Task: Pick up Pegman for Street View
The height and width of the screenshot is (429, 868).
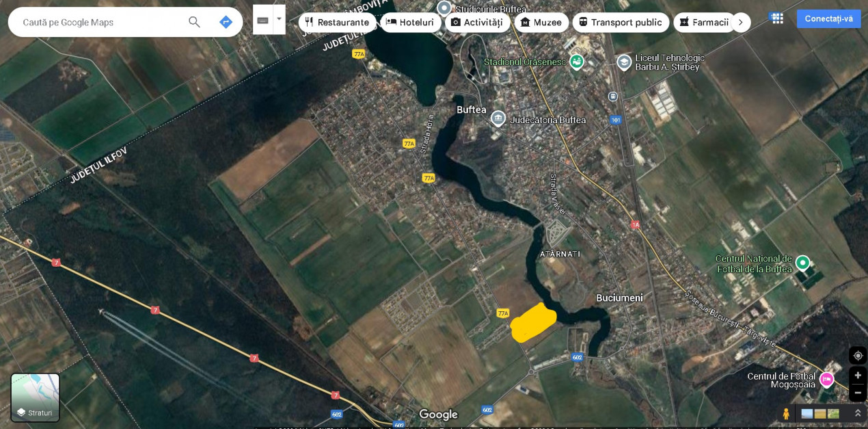Action: [786, 413]
